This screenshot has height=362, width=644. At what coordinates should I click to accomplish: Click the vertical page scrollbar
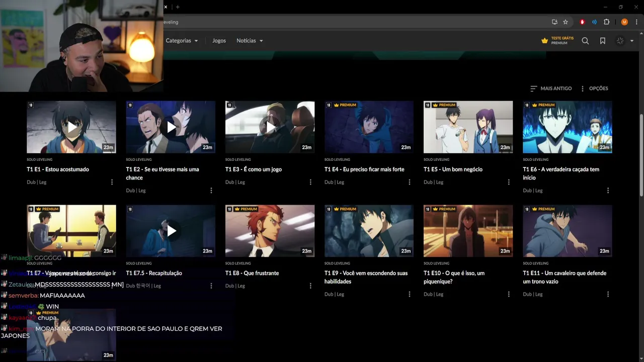[641, 156]
